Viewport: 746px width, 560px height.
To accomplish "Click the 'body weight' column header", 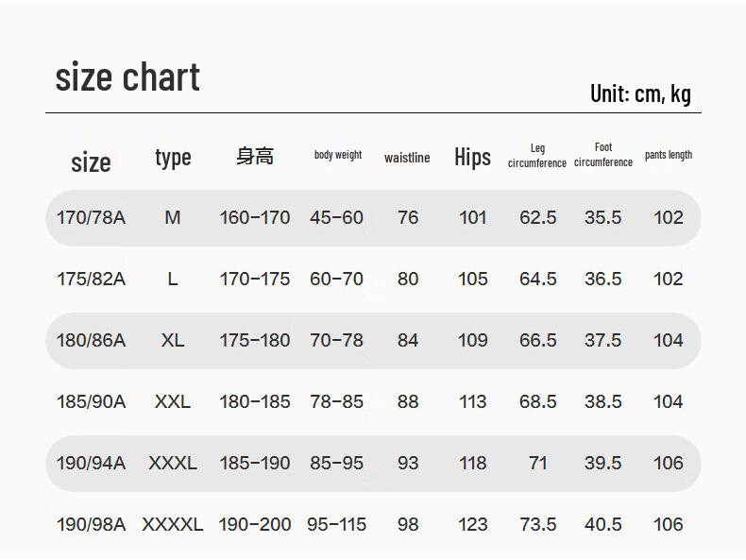I will [x=338, y=155].
